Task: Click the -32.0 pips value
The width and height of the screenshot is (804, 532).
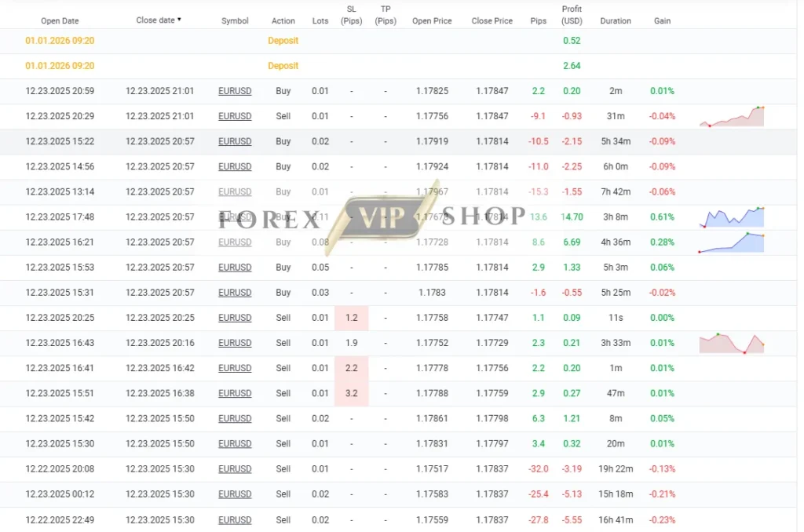Action: [x=539, y=469]
